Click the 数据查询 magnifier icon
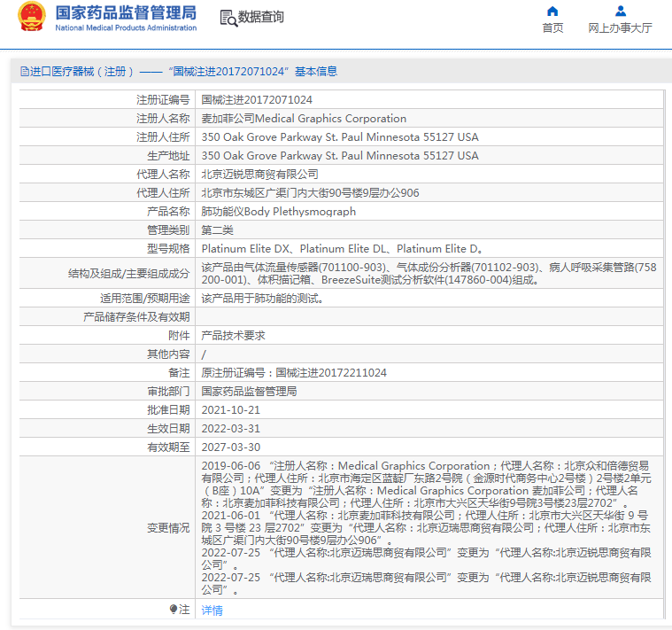This screenshot has height=630, width=672. 228,18
